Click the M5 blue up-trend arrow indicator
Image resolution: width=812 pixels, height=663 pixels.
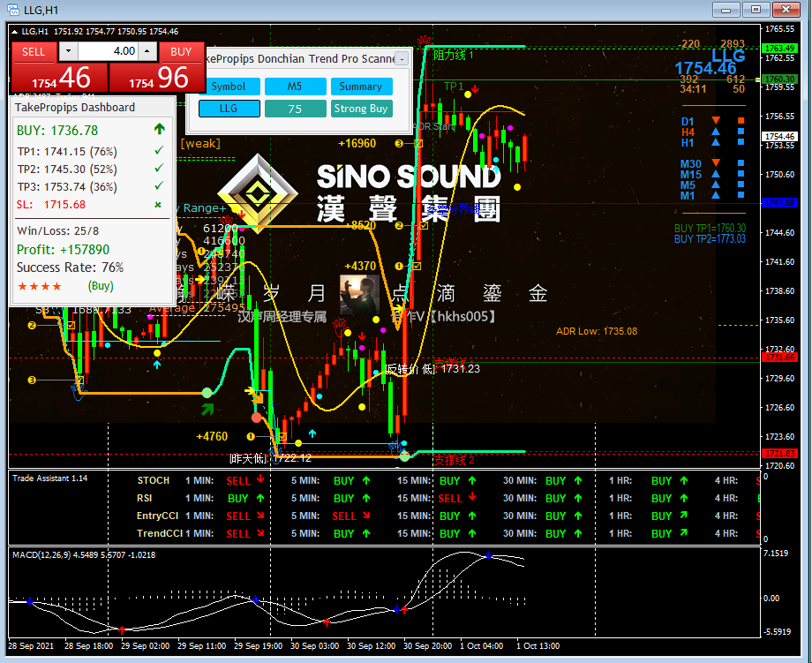pyautogui.click(x=716, y=185)
